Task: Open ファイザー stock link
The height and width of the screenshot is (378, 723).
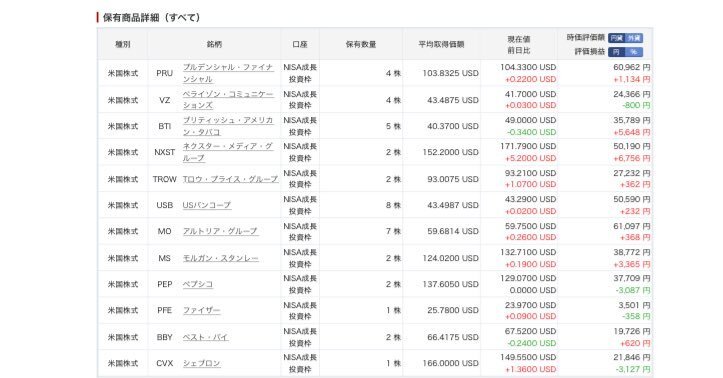Action: pyautogui.click(x=201, y=310)
